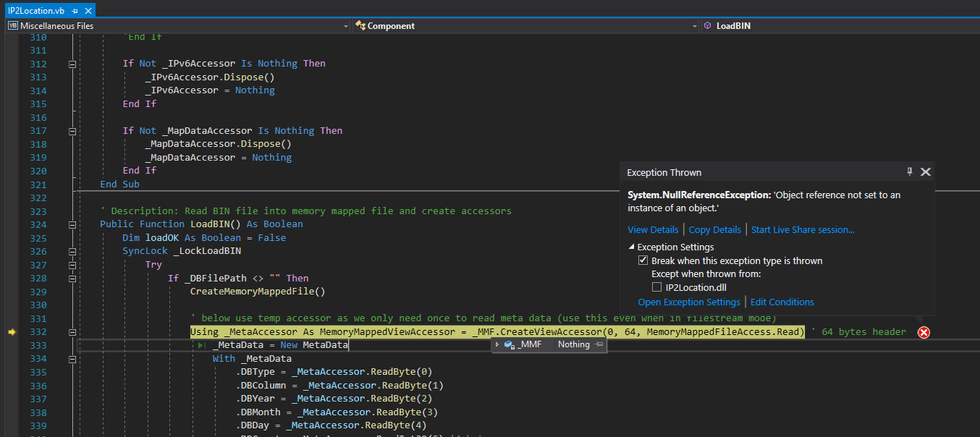Start Live Share session from exception popup
This screenshot has height=437, width=980.
[x=803, y=229]
